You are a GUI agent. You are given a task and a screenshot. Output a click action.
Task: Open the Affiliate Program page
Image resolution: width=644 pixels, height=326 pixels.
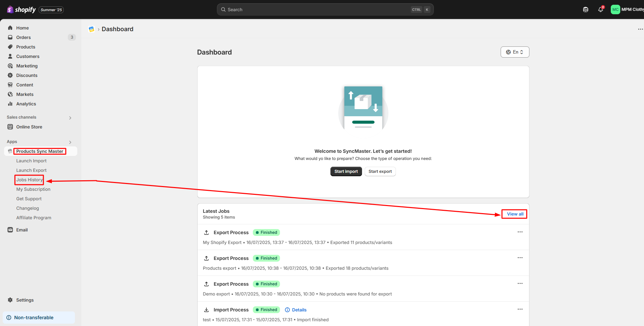[34, 218]
